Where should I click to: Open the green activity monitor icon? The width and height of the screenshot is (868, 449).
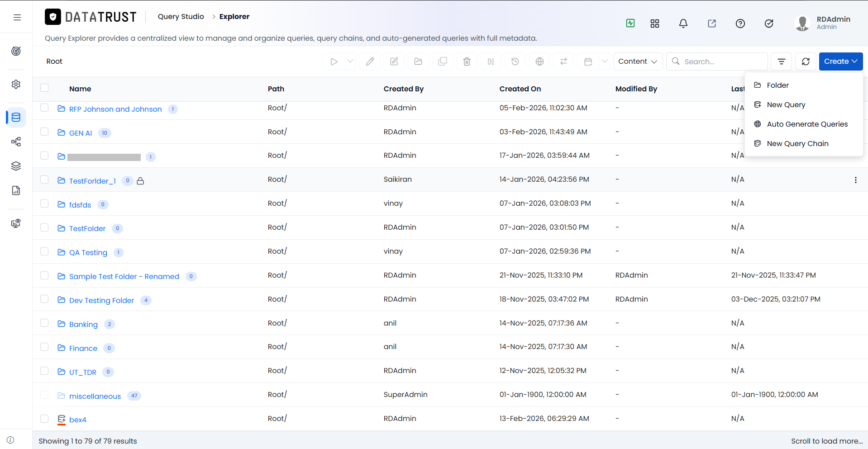630,23
